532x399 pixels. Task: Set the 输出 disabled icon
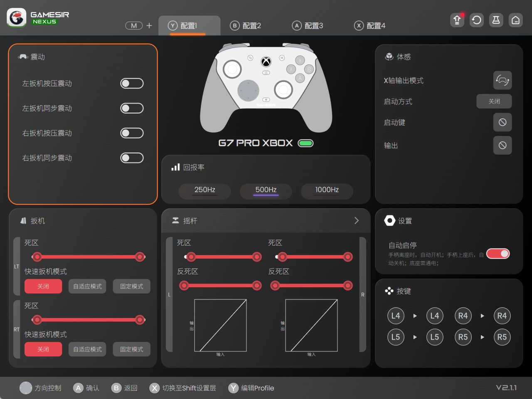click(x=502, y=145)
